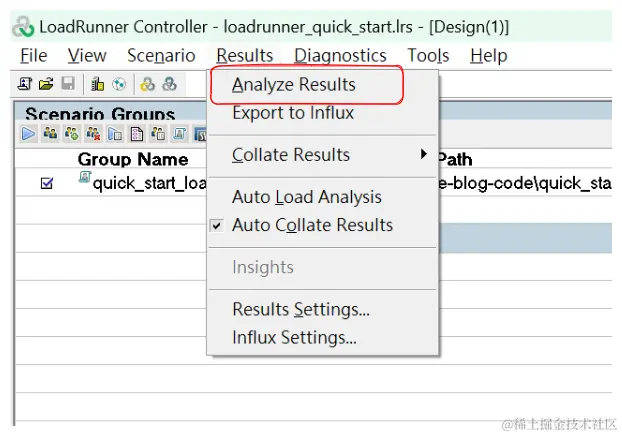Open Influx Settings dialog
The height and width of the screenshot is (436, 622).
(294, 338)
